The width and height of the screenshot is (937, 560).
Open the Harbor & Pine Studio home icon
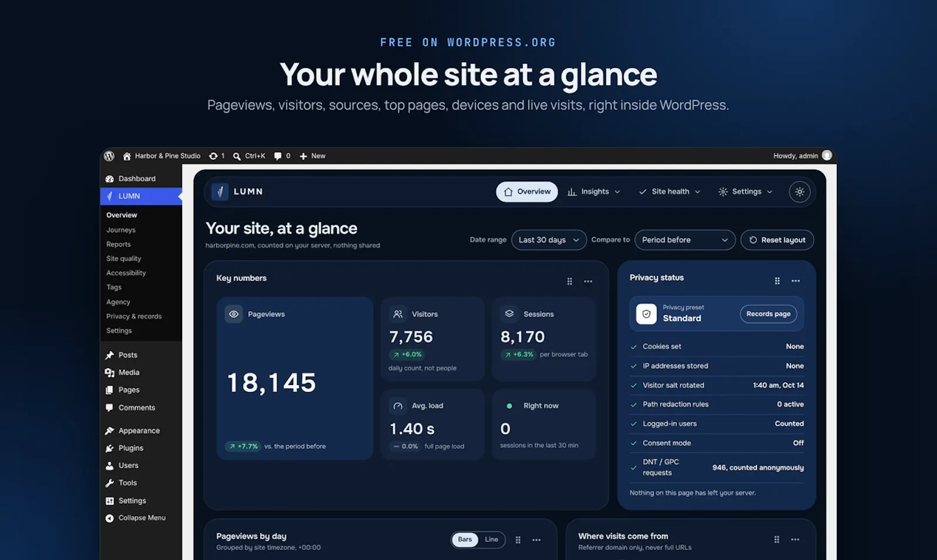tap(126, 156)
